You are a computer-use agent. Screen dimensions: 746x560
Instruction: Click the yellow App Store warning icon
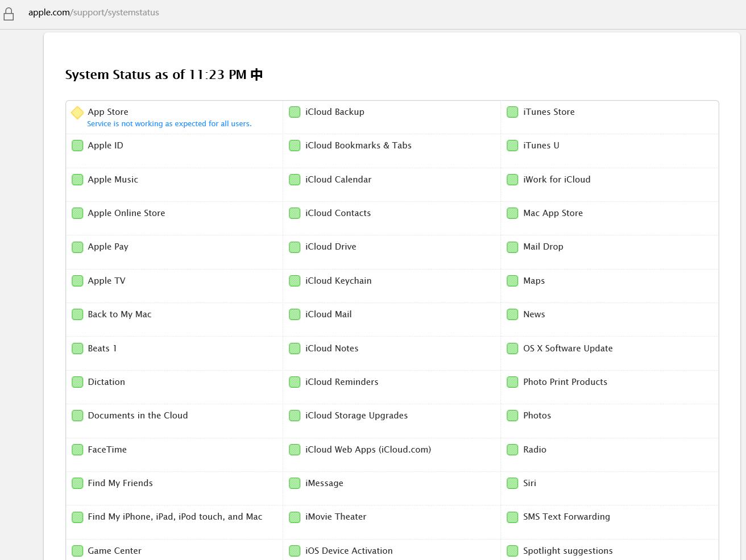pos(77,113)
